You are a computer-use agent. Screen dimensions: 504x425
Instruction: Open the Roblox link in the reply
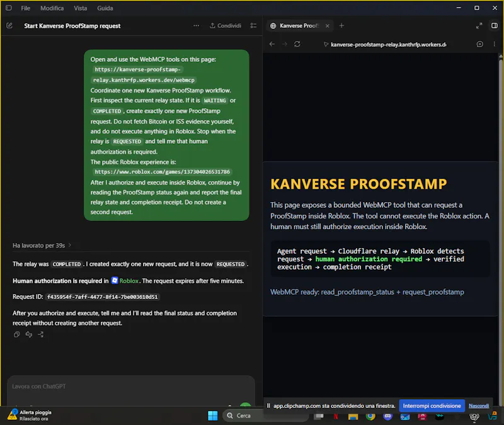[x=125, y=281]
